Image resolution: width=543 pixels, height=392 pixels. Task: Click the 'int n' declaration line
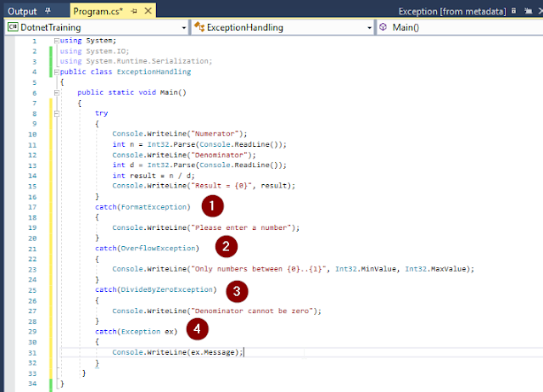[x=199, y=144]
